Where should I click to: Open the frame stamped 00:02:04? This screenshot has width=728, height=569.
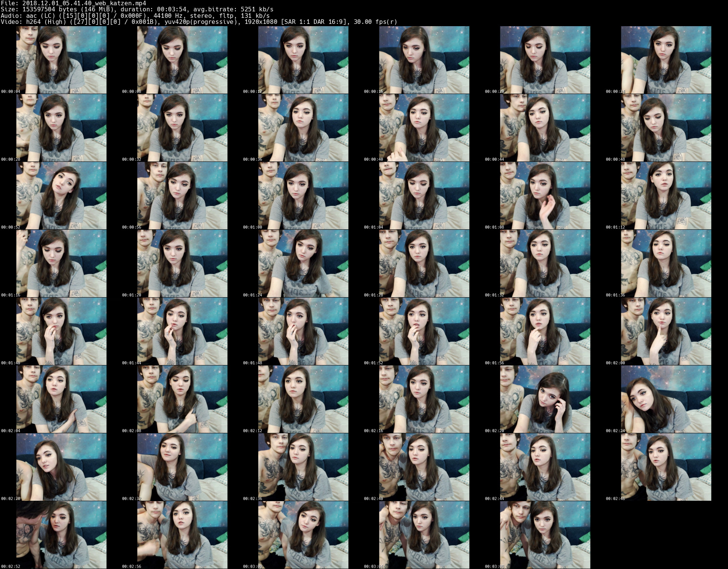pyautogui.click(x=61, y=399)
